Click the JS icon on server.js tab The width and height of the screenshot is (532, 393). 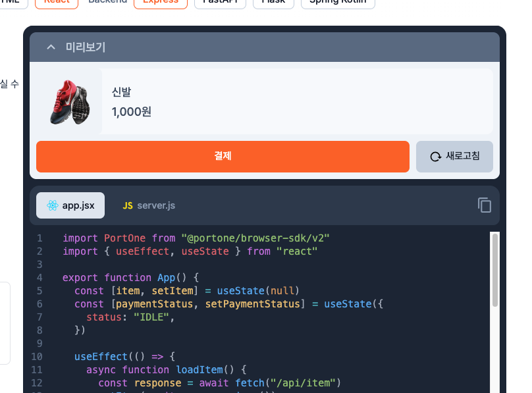[x=128, y=205]
